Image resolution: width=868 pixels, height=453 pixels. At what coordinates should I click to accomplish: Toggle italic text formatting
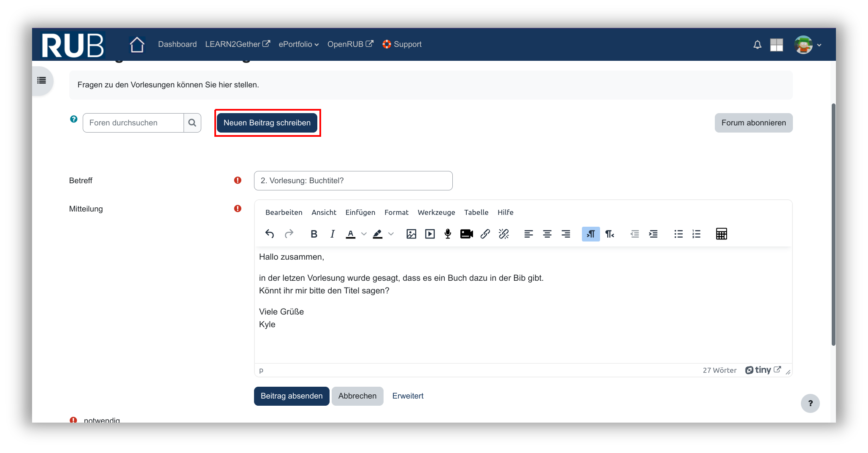pyautogui.click(x=333, y=234)
